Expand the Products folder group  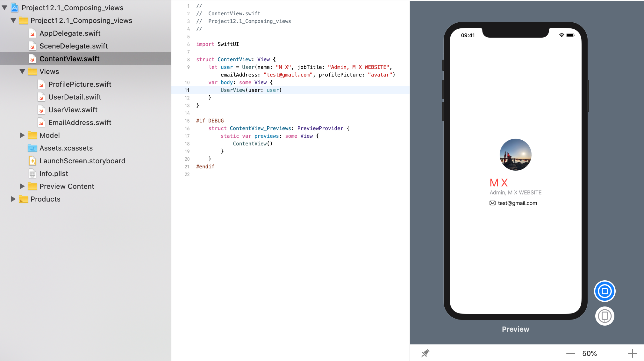click(13, 199)
